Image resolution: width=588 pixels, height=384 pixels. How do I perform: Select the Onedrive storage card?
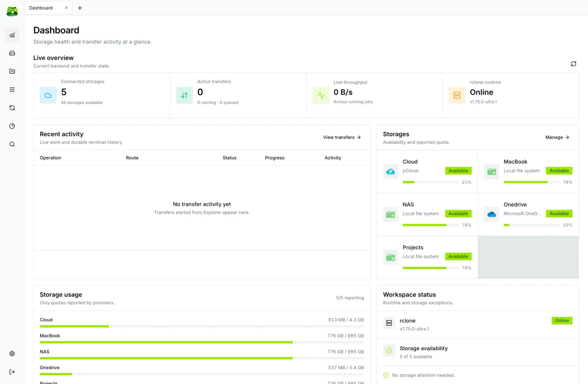(528, 214)
